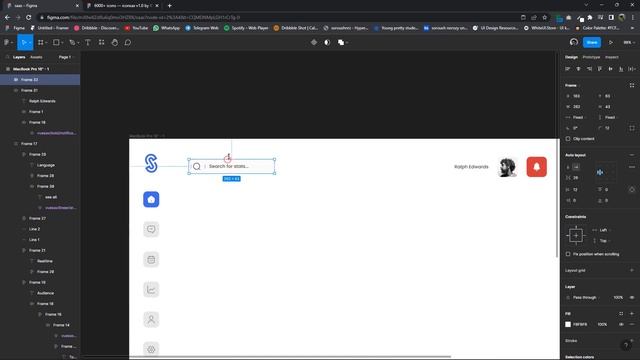Open a new browser tab
The width and height of the screenshot is (640, 360).
[x=169, y=6]
